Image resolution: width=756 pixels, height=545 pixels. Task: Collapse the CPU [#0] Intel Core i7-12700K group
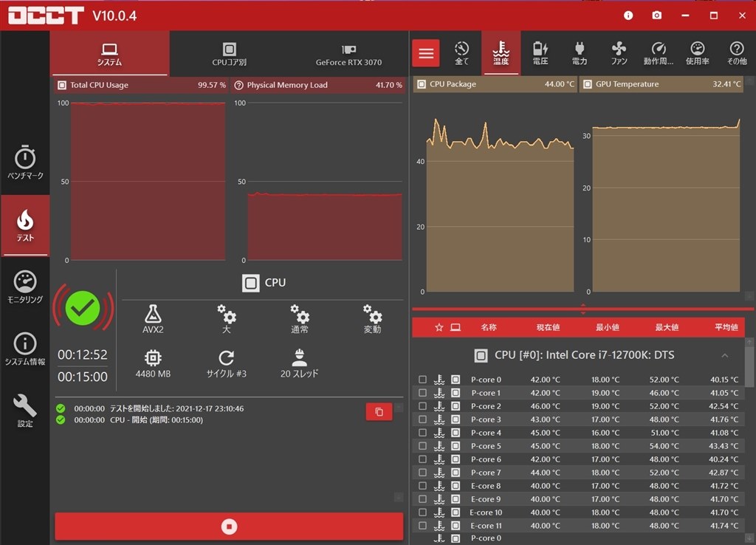click(725, 355)
